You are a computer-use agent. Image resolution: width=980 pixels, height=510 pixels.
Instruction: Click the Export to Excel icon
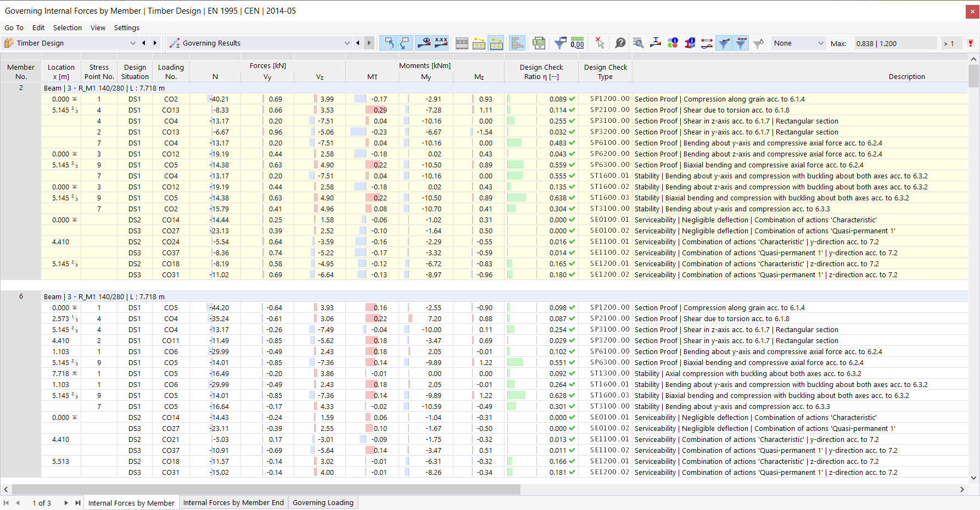pos(539,43)
